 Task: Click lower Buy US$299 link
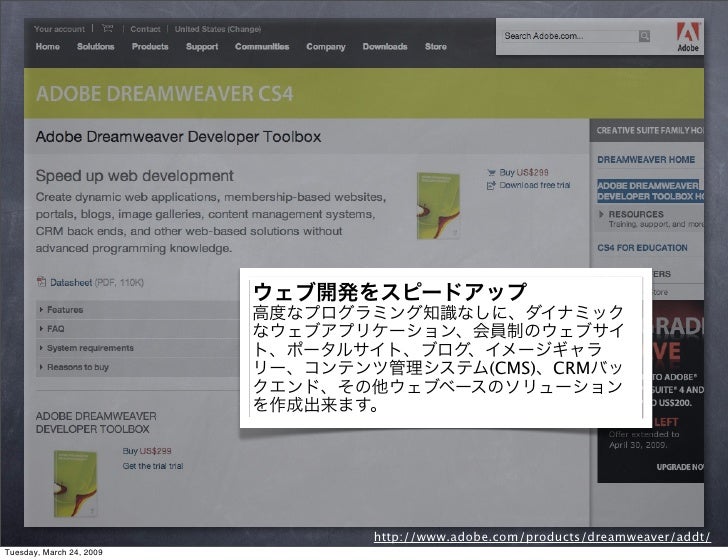[147, 451]
